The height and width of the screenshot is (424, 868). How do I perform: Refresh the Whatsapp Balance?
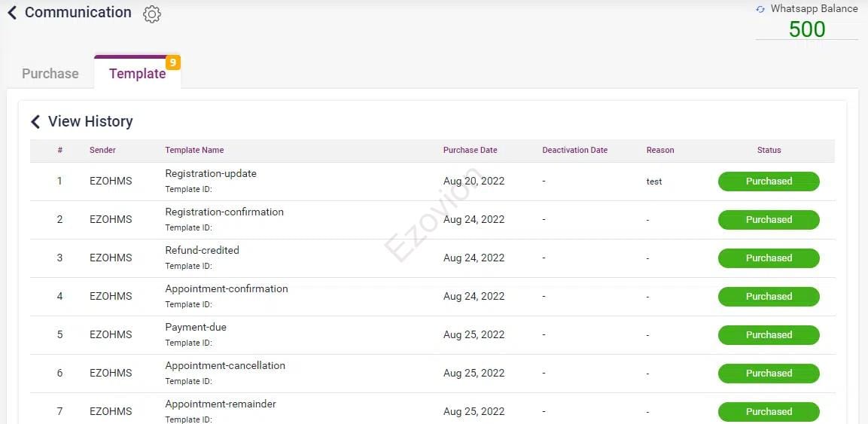click(x=760, y=9)
